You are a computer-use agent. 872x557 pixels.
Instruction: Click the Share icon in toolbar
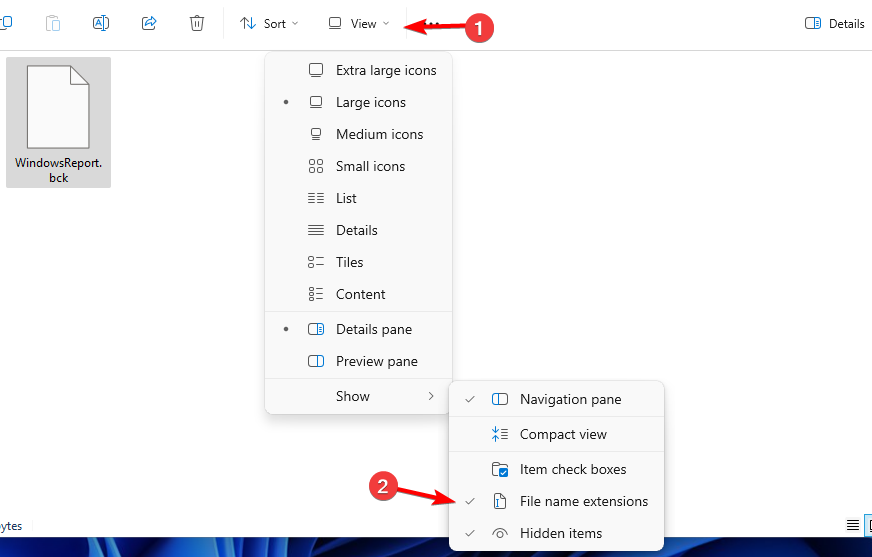pyautogui.click(x=149, y=23)
